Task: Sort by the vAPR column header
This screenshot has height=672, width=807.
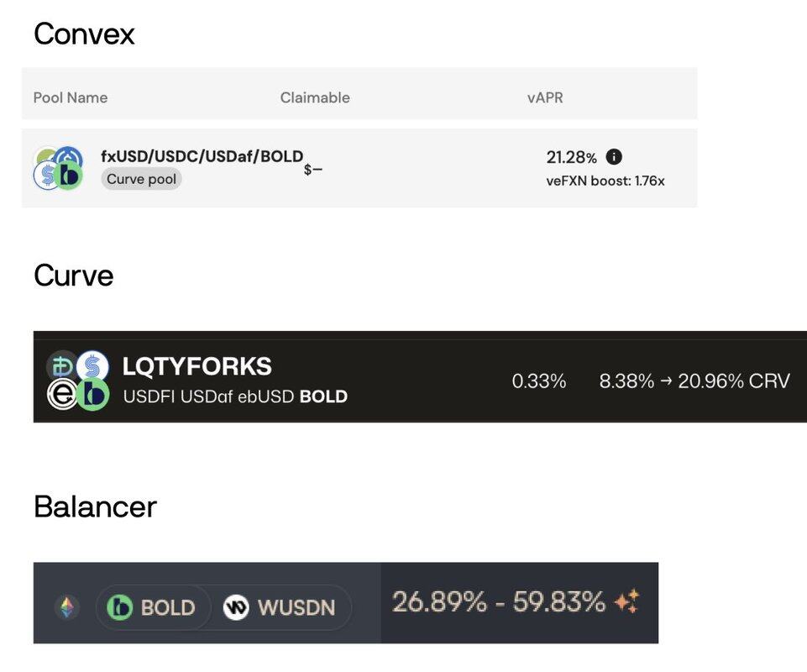Action: 545,97
